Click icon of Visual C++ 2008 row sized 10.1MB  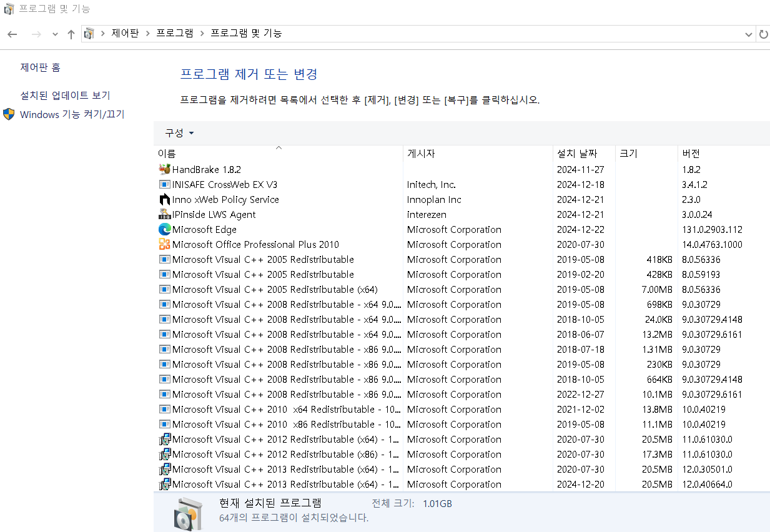(x=165, y=394)
